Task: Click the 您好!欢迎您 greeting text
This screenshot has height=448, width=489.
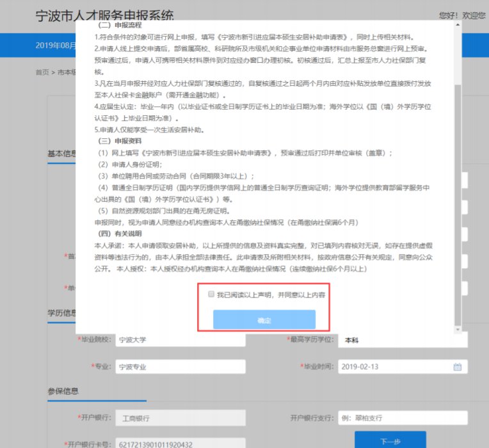Action: point(462,15)
